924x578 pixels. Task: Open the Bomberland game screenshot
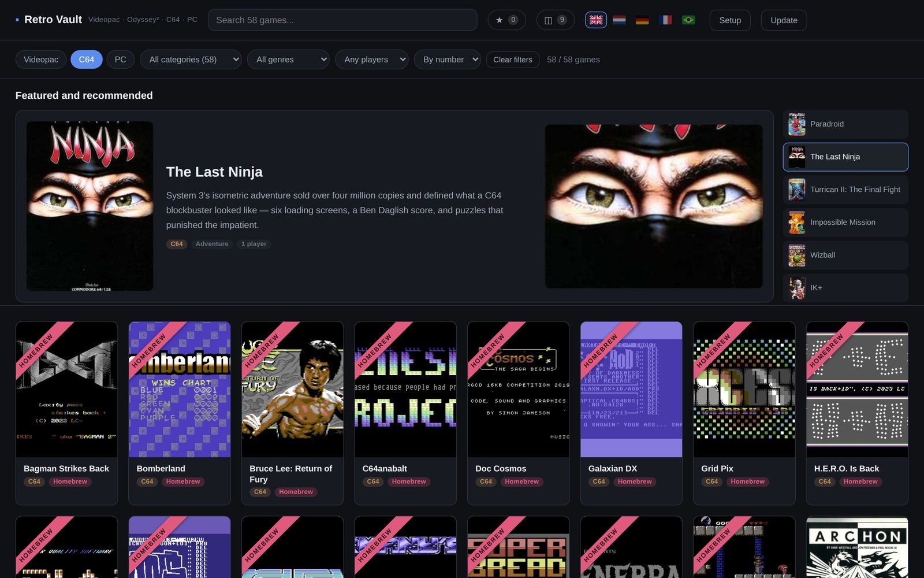tap(180, 390)
